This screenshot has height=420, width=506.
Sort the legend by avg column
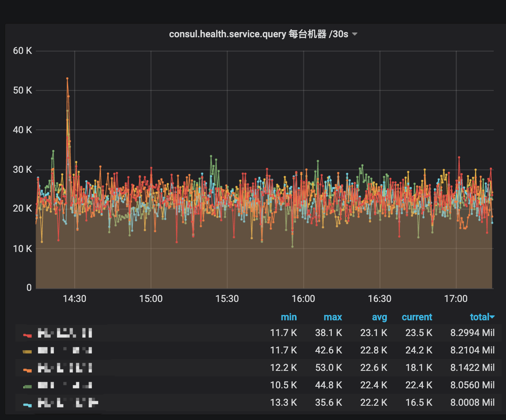380,317
